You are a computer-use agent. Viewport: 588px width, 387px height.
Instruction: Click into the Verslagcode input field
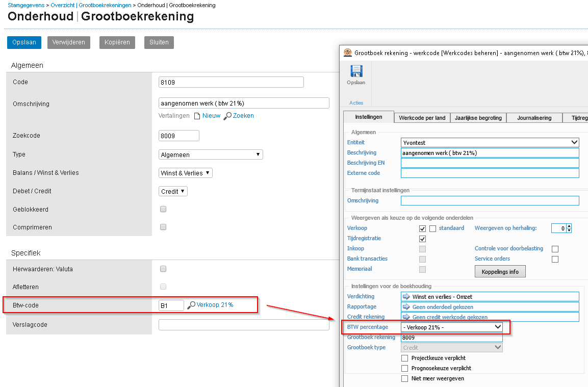click(244, 325)
